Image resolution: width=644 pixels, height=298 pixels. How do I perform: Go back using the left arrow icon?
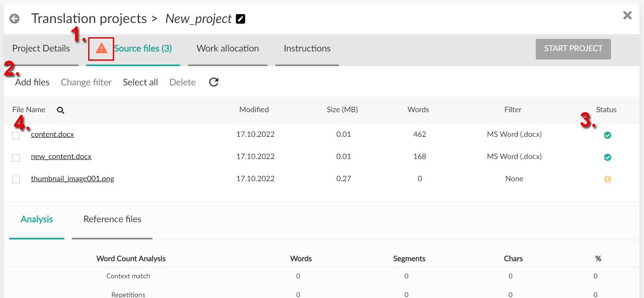pos(15,19)
